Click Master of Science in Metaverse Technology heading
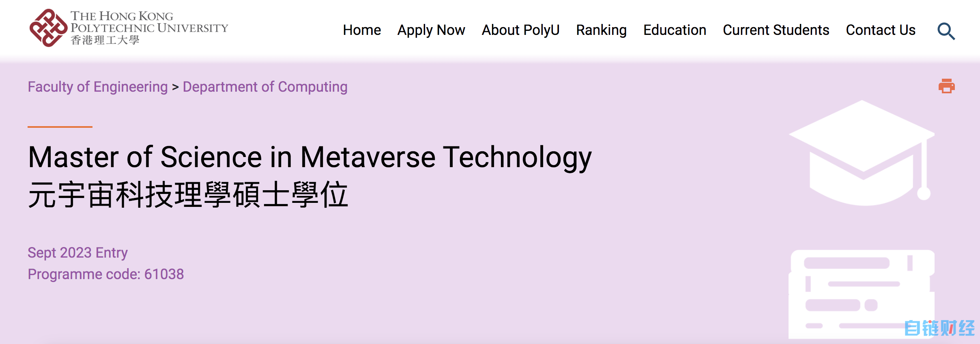This screenshot has height=344, width=980. pyautogui.click(x=310, y=157)
